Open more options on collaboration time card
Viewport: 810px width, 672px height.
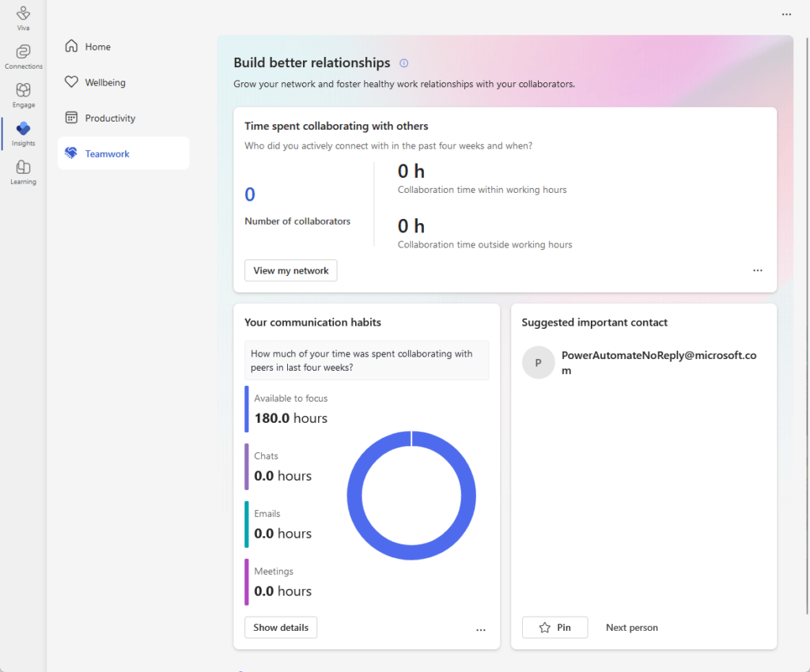coord(757,270)
